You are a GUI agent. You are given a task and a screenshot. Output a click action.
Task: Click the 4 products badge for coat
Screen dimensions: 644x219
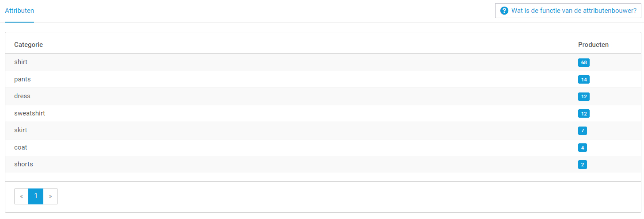[x=582, y=148]
